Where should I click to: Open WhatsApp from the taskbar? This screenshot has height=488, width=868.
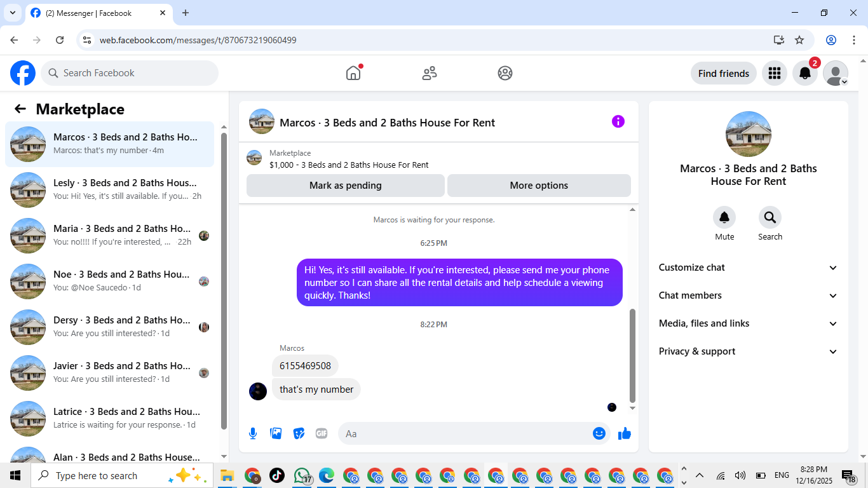302,475
